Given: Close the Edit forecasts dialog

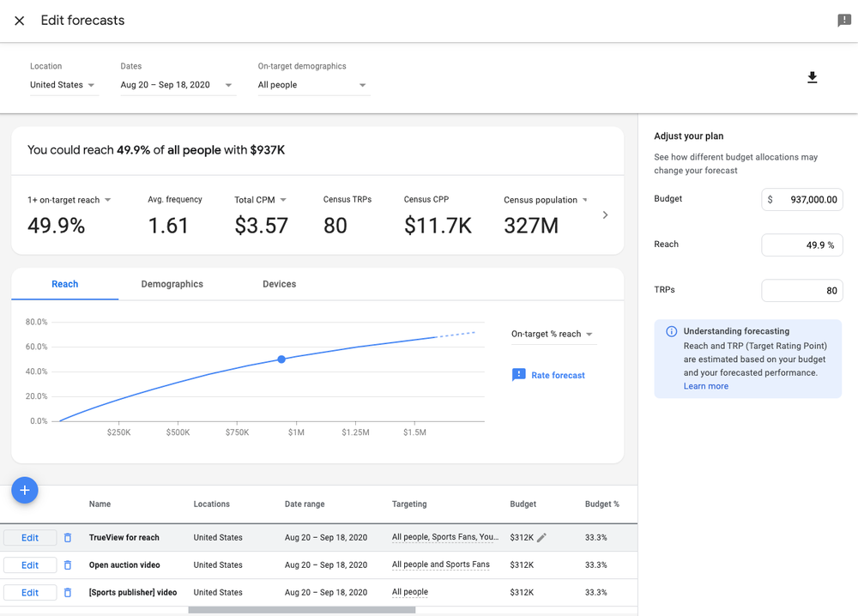Looking at the screenshot, I should pyautogui.click(x=19, y=21).
